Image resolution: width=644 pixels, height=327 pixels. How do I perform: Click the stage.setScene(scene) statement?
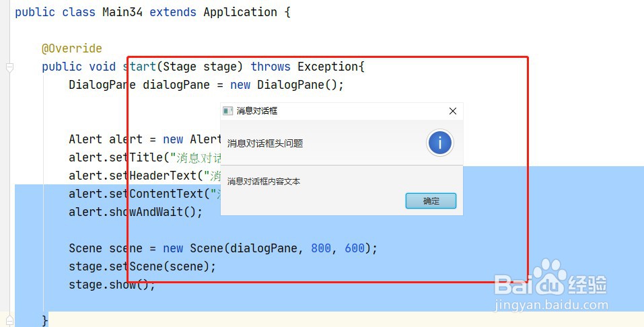click(x=142, y=266)
